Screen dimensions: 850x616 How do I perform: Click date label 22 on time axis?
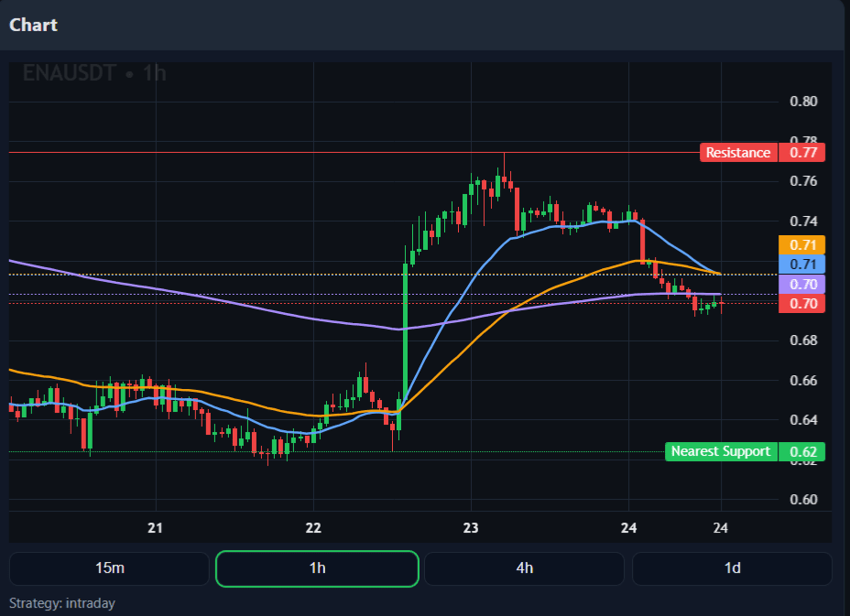(x=313, y=528)
